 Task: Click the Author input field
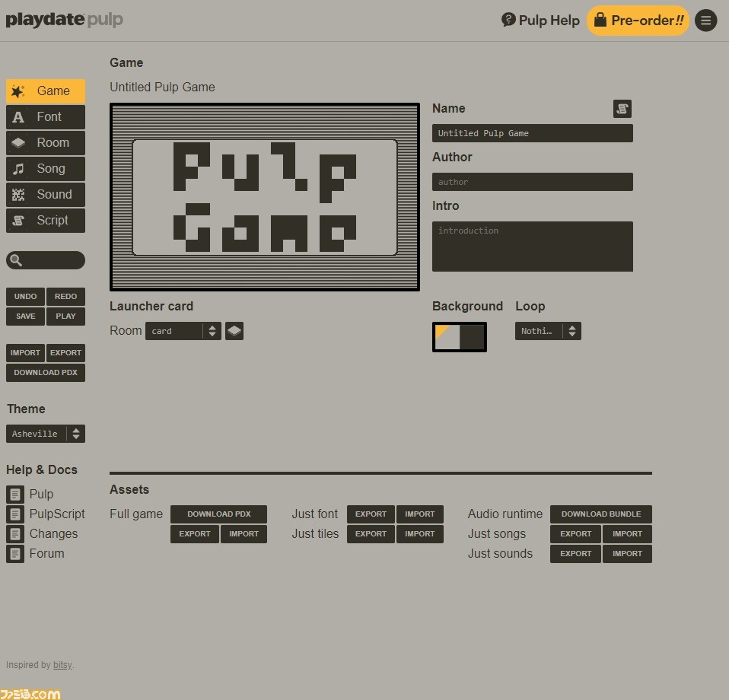[x=533, y=182]
